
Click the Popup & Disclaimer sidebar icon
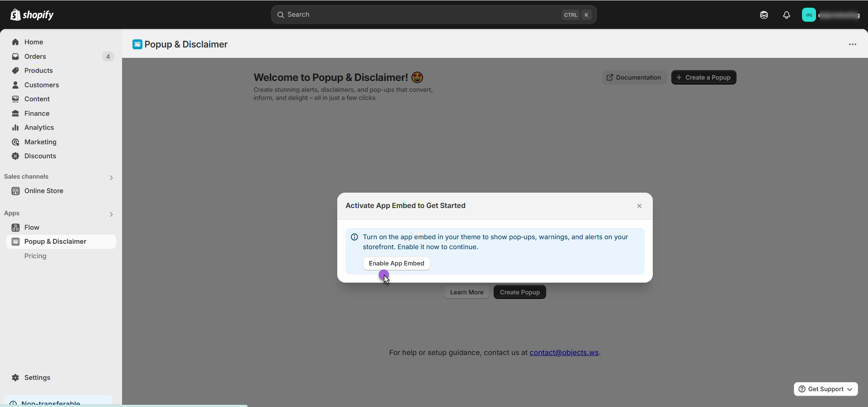click(x=15, y=241)
